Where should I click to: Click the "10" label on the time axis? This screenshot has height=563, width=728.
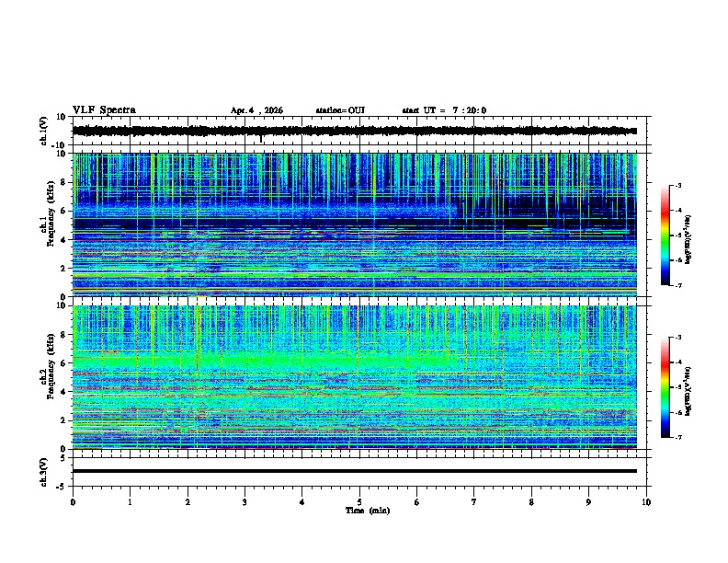(x=646, y=502)
